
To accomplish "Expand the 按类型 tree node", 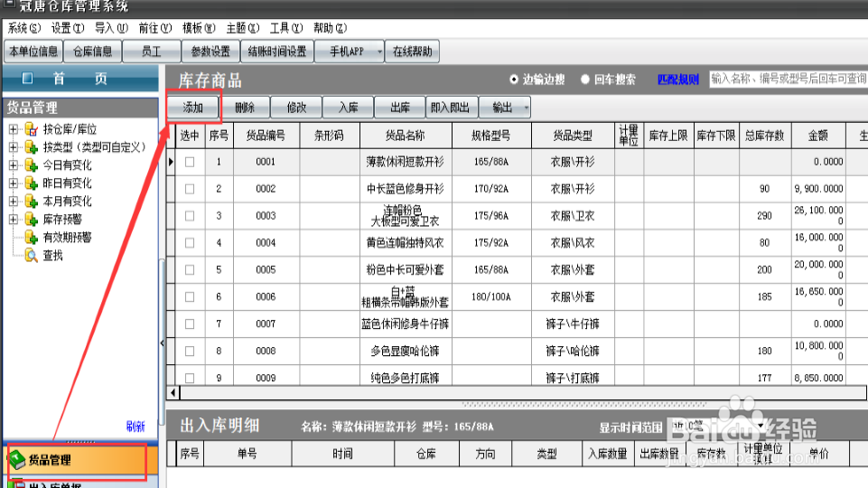I will 14,147.
